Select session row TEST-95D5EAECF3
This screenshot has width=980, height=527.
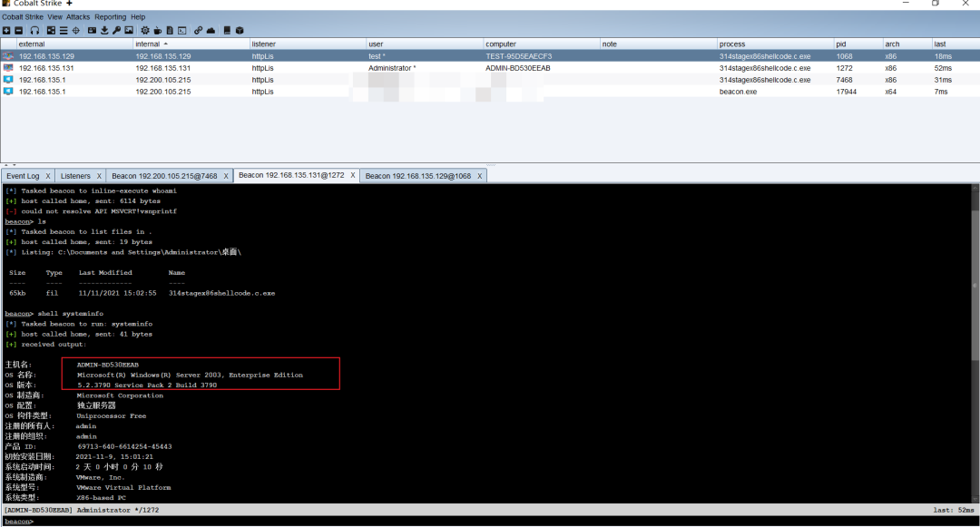pos(490,56)
